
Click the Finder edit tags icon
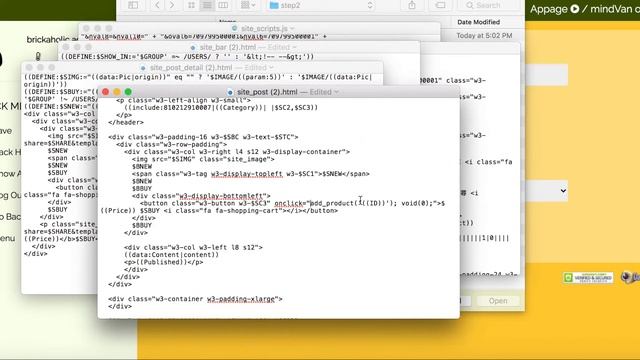tap(440, 5)
